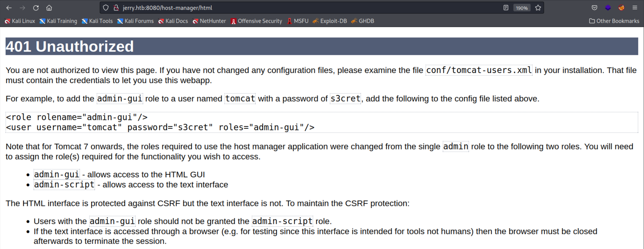The height and width of the screenshot is (249, 644).
Task: Click the s3cret password example text
Action: pos(345,99)
